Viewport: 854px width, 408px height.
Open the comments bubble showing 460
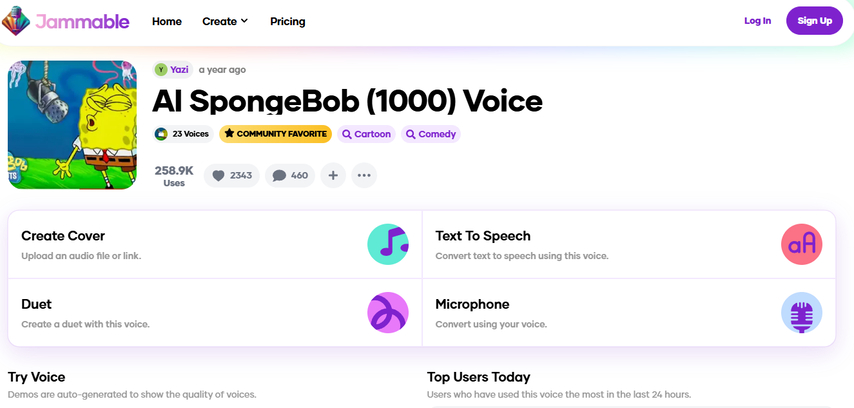pos(289,175)
